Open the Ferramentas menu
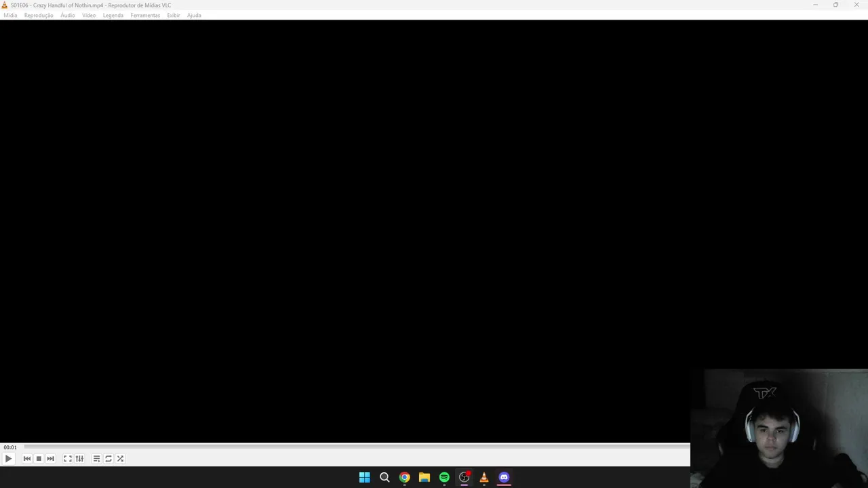 (145, 15)
